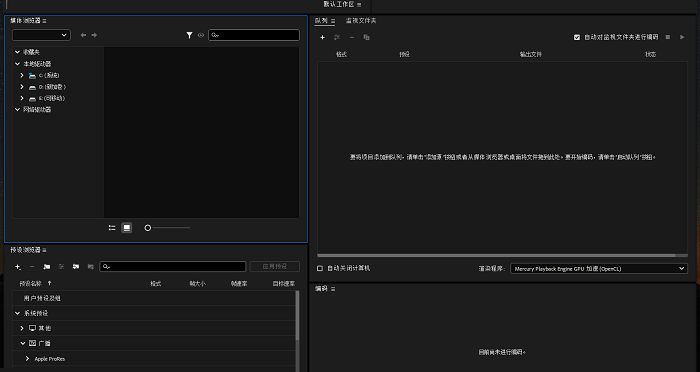Click the delete preset minus icon

point(32,267)
